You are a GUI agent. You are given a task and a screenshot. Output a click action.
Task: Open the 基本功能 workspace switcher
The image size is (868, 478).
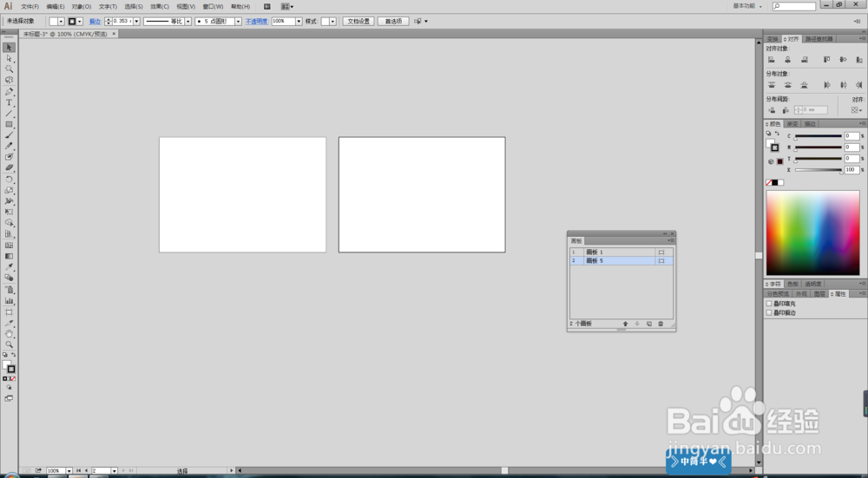pyautogui.click(x=747, y=6)
